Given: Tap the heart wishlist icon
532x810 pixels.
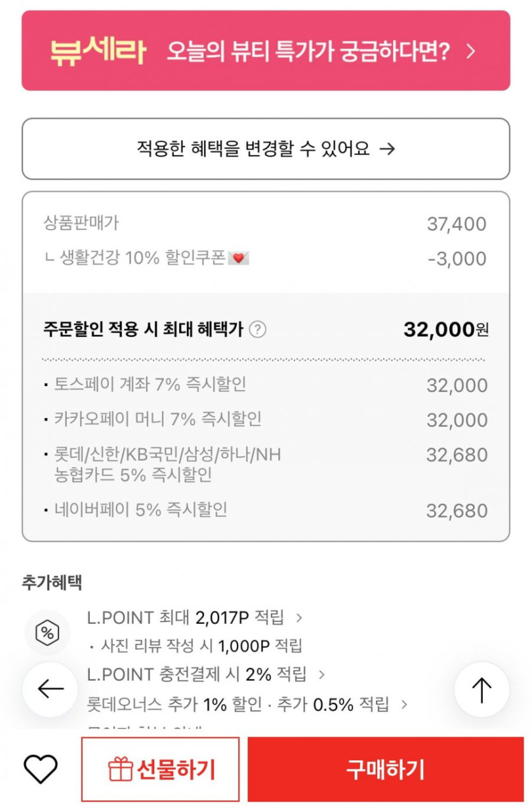Looking at the screenshot, I should click(41, 769).
